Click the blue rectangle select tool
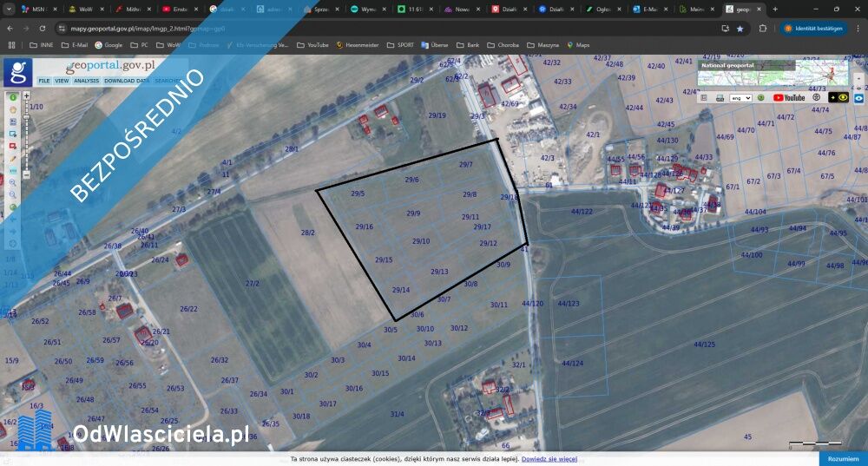Image resolution: width=868 pixels, height=466 pixels. [x=13, y=134]
